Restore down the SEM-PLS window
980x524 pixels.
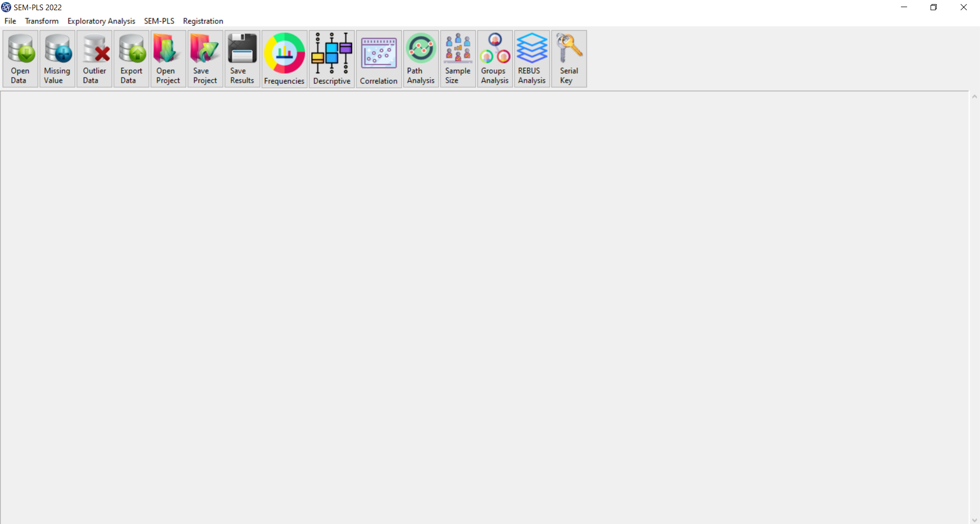[934, 7]
